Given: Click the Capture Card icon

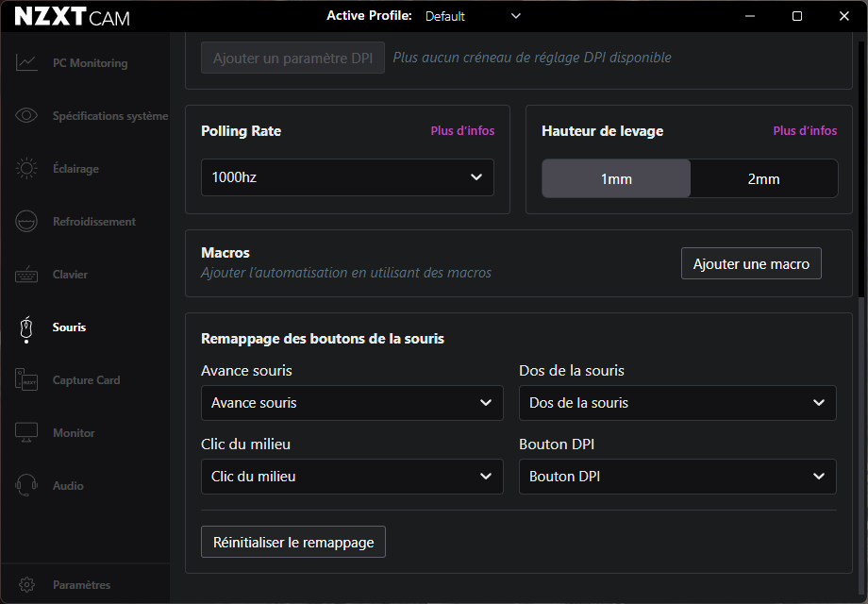Looking at the screenshot, I should [x=26, y=380].
